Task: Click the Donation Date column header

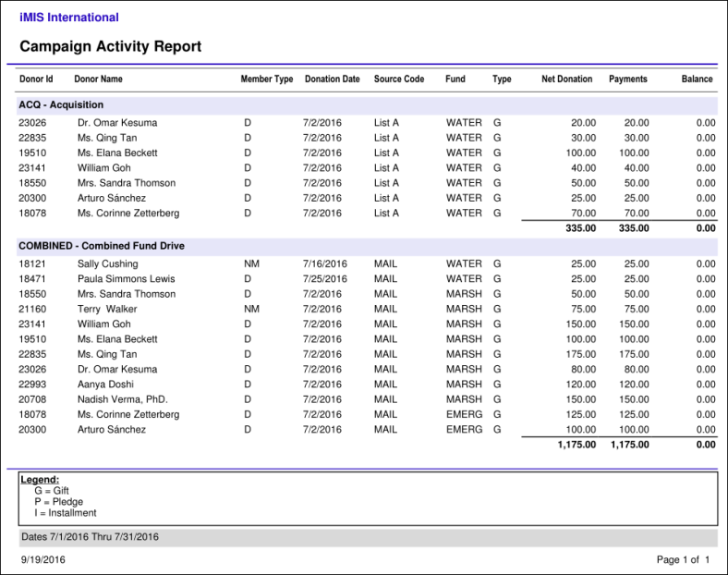Action: [x=333, y=79]
